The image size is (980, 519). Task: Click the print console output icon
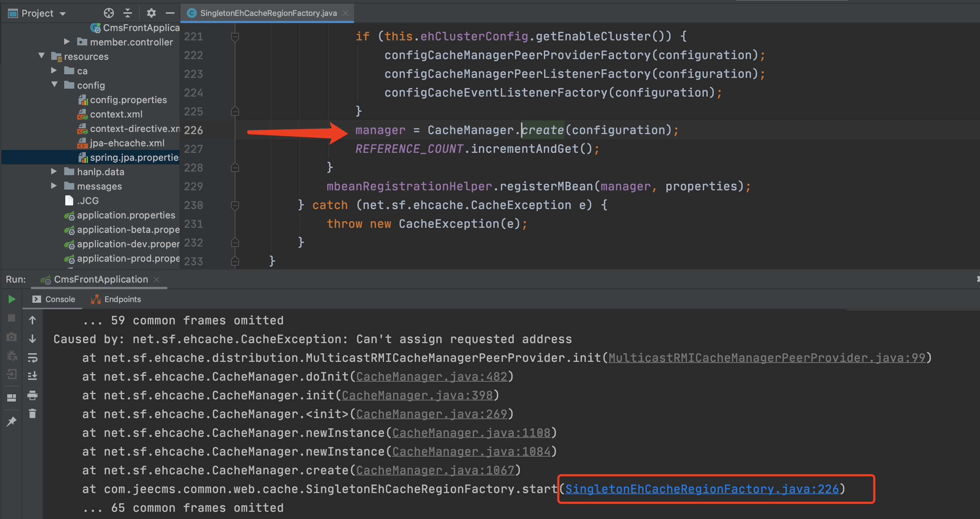tap(32, 395)
